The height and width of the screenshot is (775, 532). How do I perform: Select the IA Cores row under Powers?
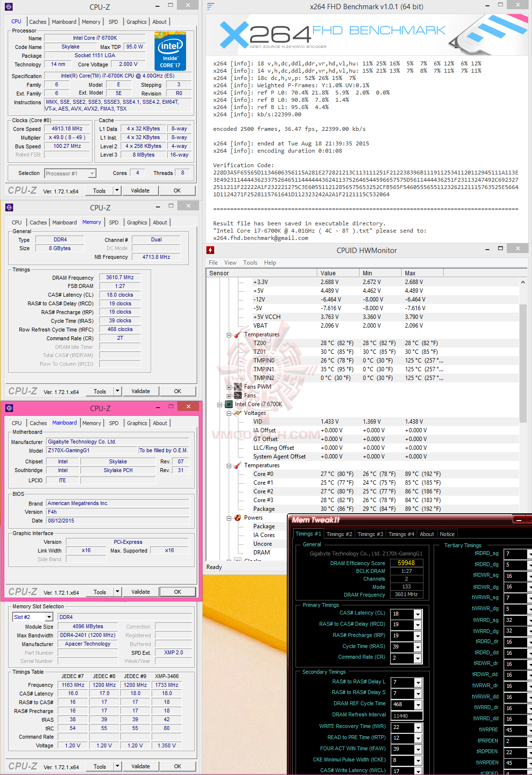point(264,535)
